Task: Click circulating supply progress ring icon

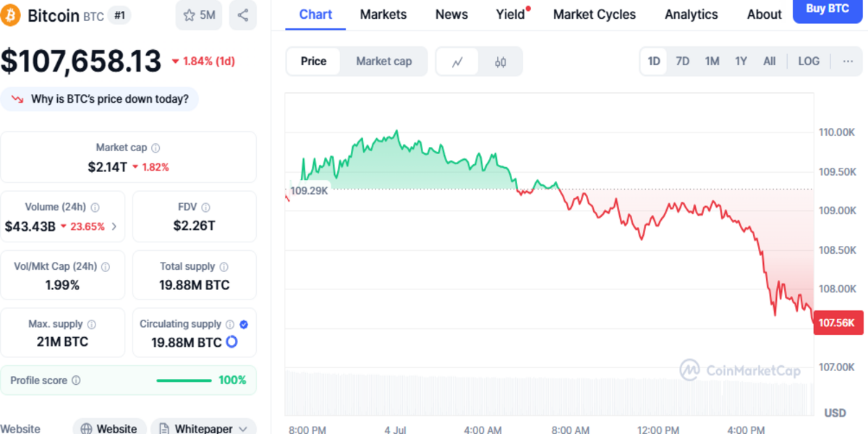Action: click(x=231, y=341)
